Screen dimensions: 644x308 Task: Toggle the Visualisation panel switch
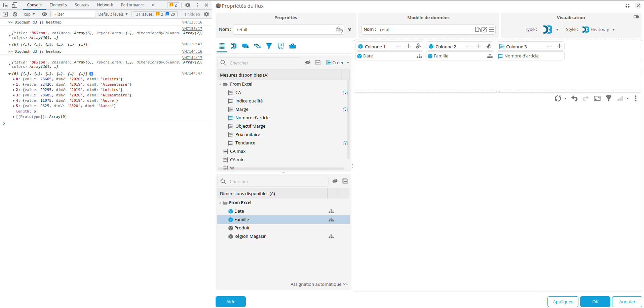pos(636,17)
